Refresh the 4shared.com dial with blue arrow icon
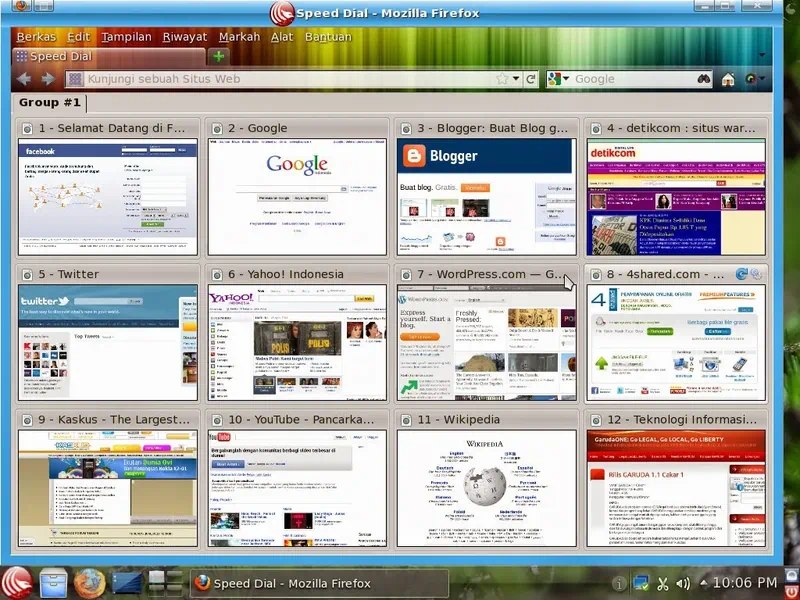Viewport: 800px width, 600px height. tap(741, 274)
